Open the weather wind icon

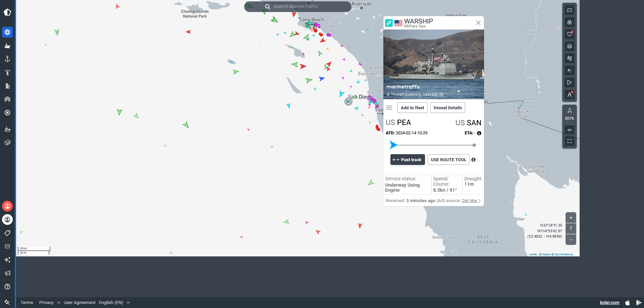(x=570, y=58)
